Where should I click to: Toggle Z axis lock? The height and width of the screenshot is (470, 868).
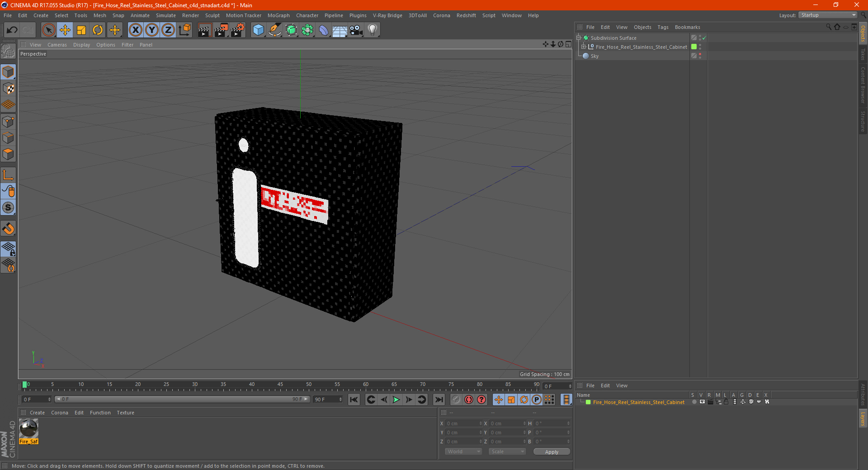[168, 30]
